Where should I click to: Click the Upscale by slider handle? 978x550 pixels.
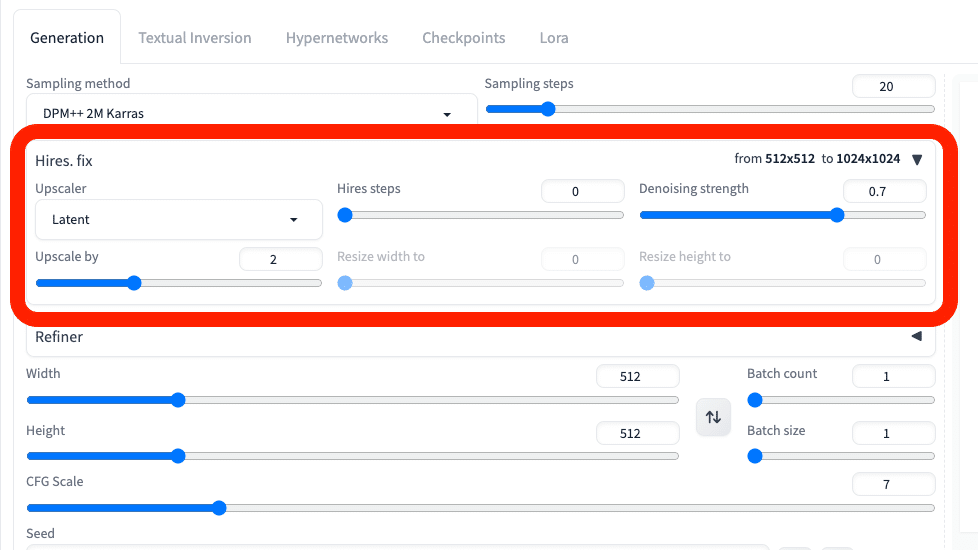point(134,283)
